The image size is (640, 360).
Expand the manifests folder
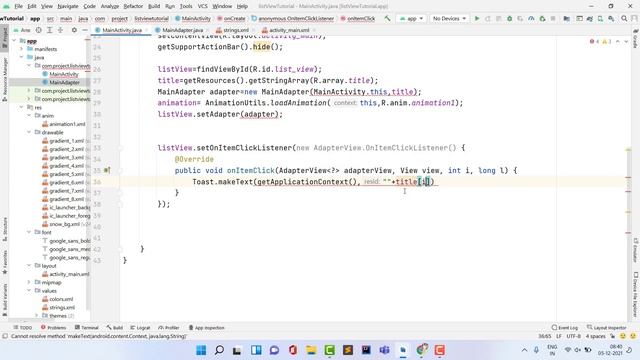(22, 49)
